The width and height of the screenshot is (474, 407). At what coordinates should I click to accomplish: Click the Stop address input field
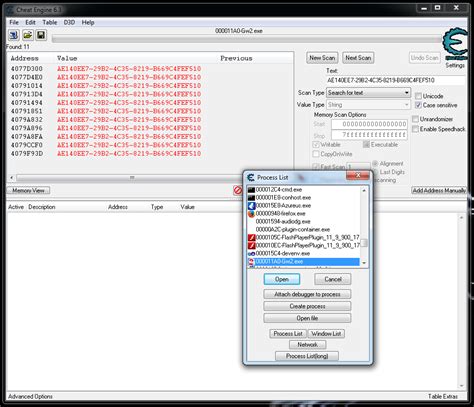tap(369, 135)
